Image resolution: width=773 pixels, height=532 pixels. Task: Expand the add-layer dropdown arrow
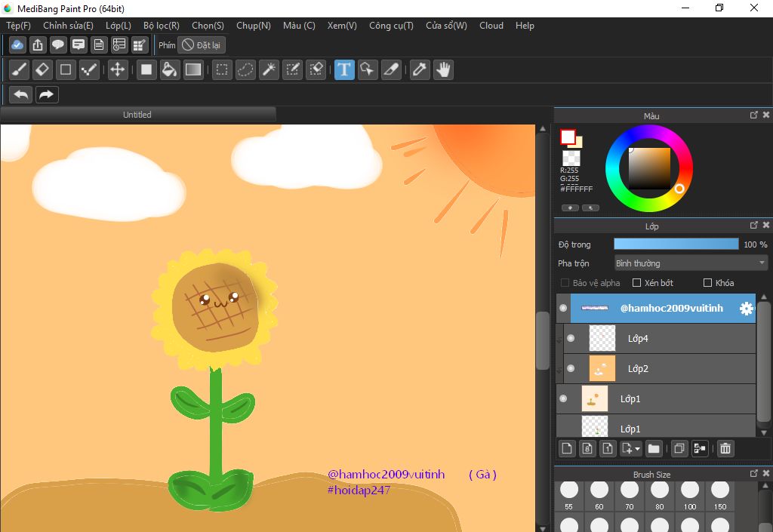[637, 449]
